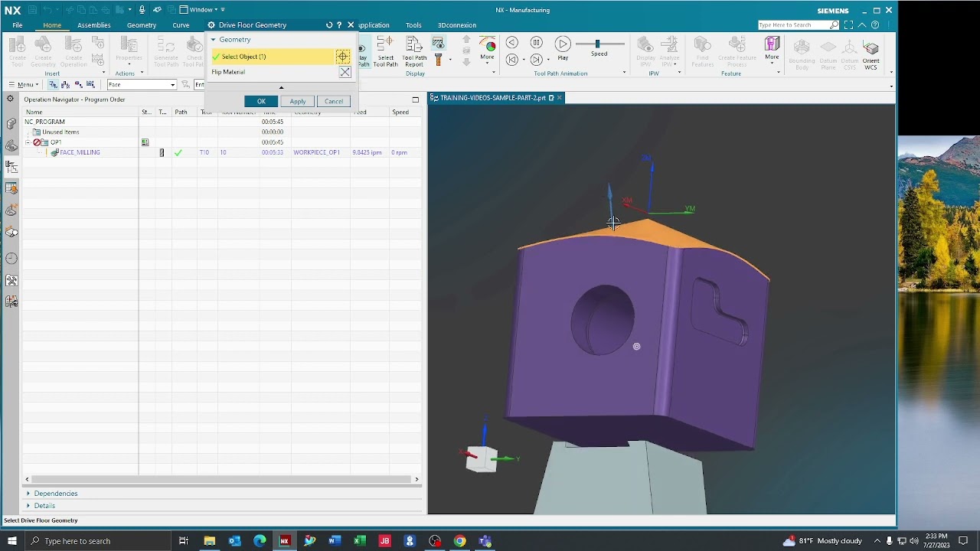Jump to next operation in animation
The image size is (980, 551).
(537, 59)
